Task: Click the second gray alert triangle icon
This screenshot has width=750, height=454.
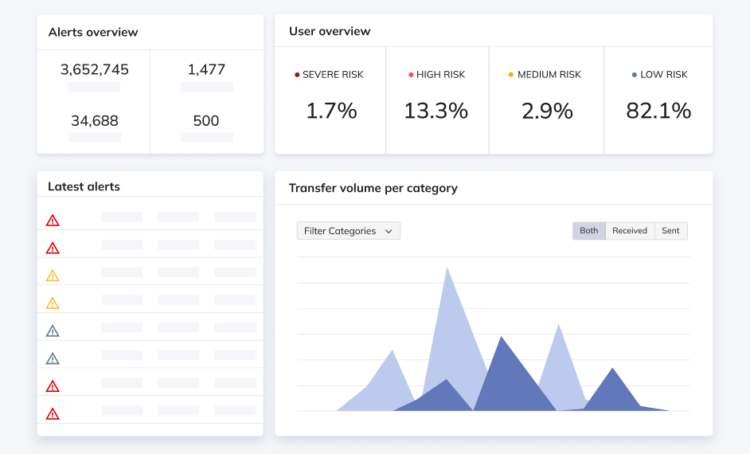Action: pyautogui.click(x=53, y=358)
